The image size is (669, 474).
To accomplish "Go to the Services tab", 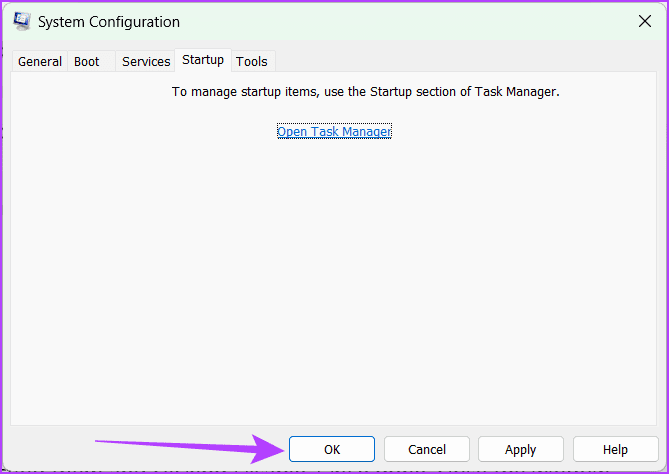I will [146, 62].
